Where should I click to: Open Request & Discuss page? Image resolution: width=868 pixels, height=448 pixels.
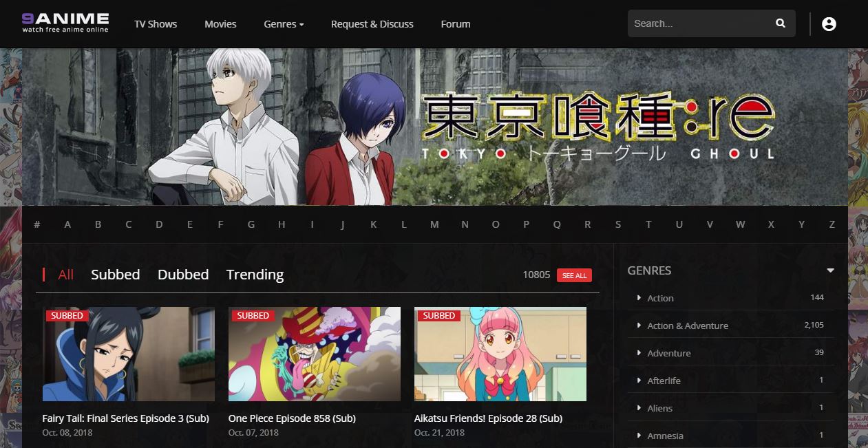click(x=372, y=24)
